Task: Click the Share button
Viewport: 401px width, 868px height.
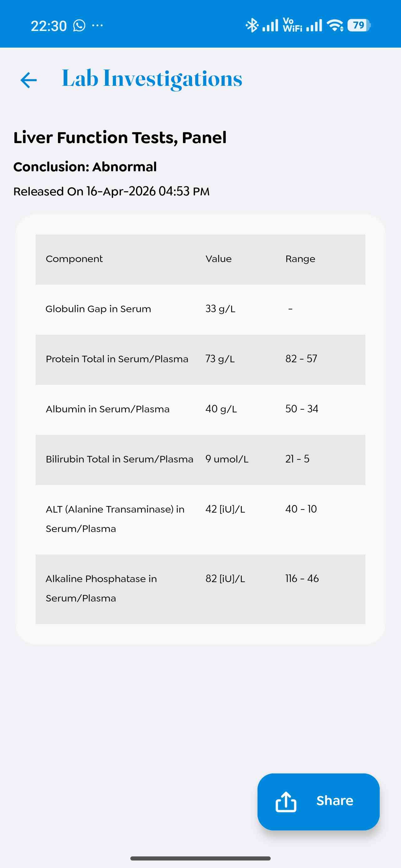Action: tap(318, 801)
